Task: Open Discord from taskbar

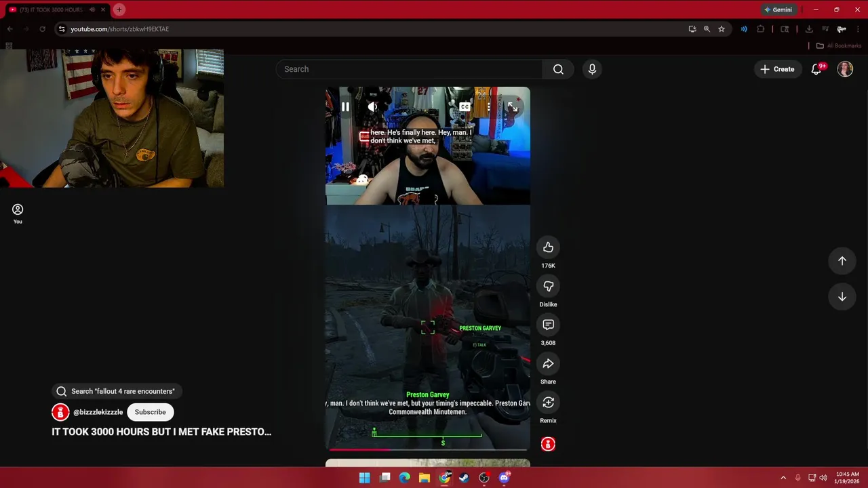Action: (504, 478)
